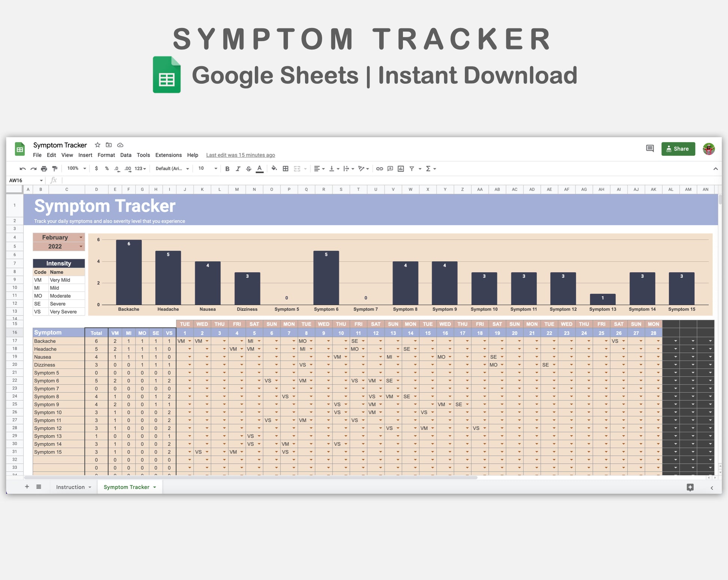Open the zoom 100% dropdown

pos(76,169)
